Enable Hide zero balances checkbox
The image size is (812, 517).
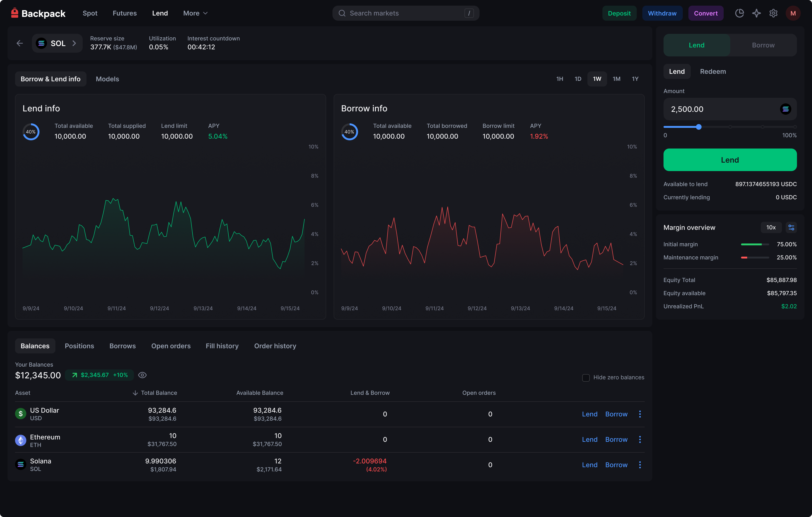(586, 378)
